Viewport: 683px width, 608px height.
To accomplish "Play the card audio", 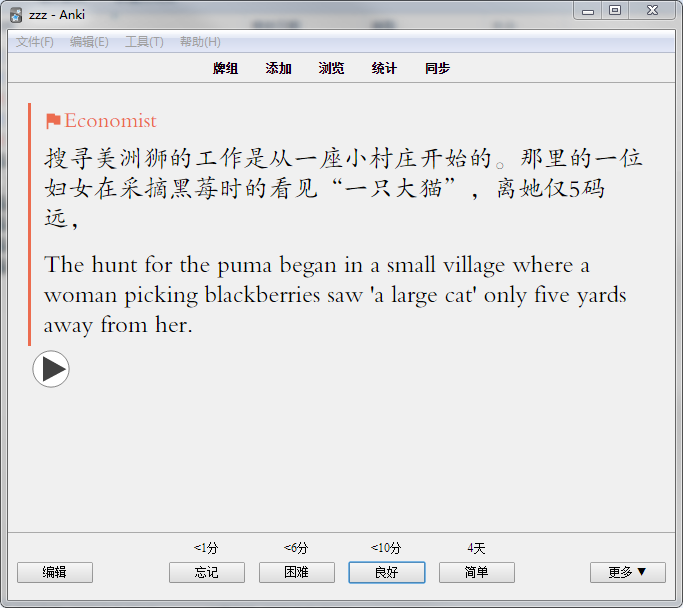I will point(51,369).
